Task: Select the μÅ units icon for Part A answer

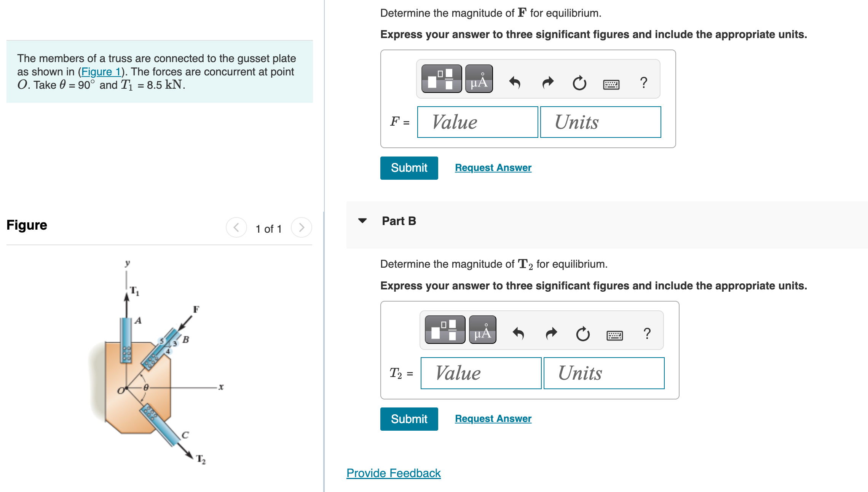Action: 479,79
